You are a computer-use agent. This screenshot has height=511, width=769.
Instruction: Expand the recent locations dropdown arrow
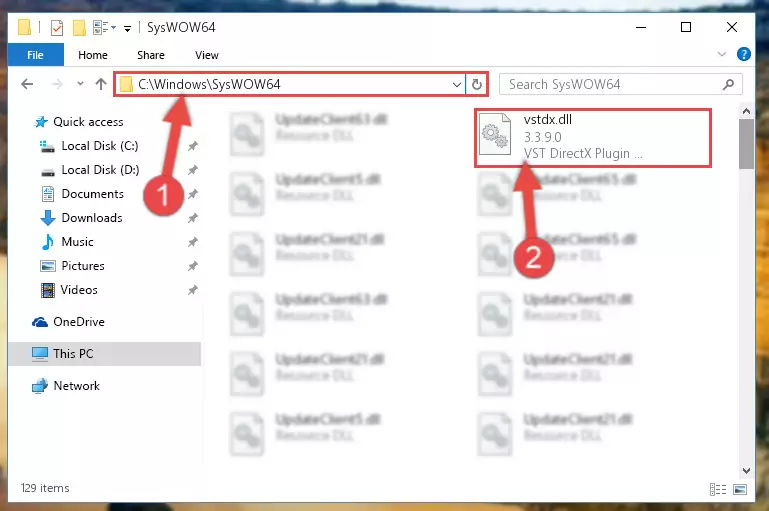(80, 84)
